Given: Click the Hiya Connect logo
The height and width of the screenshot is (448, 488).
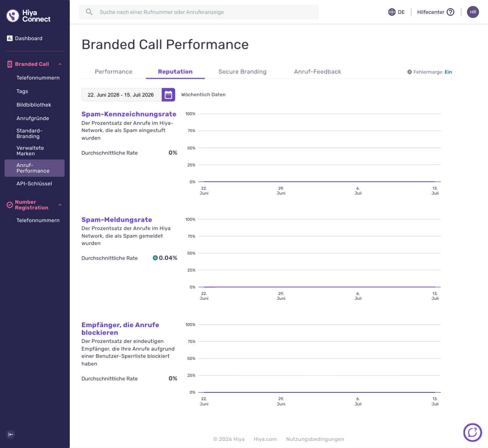Looking at the screenshot, I should pyautogui.click(x=28, y=16).
